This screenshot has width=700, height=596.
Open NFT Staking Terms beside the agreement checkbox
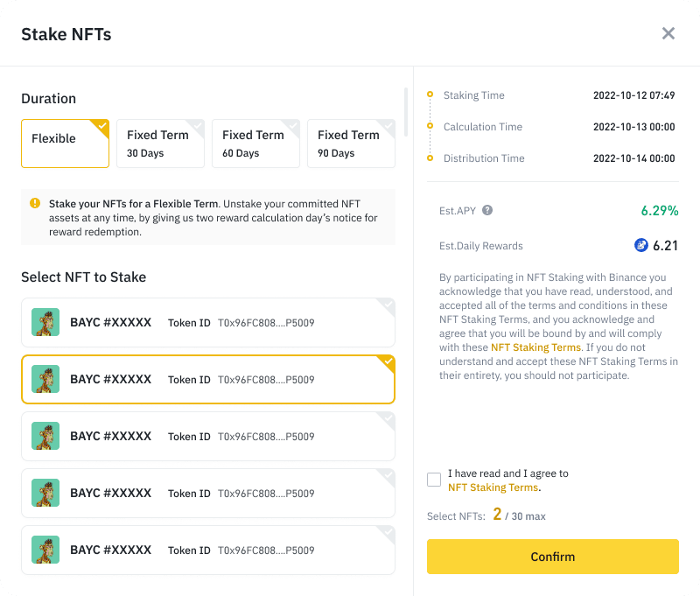[495, 487]
